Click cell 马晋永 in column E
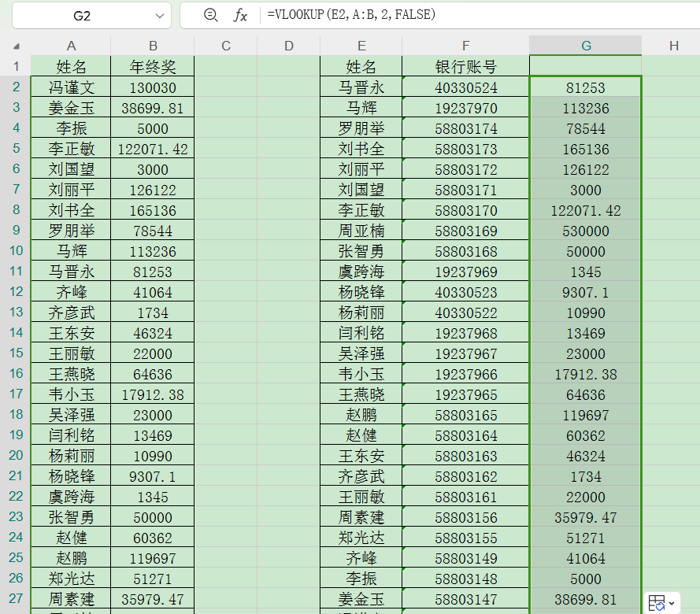This screenshot has height=614, width=700. click(361, 87)
